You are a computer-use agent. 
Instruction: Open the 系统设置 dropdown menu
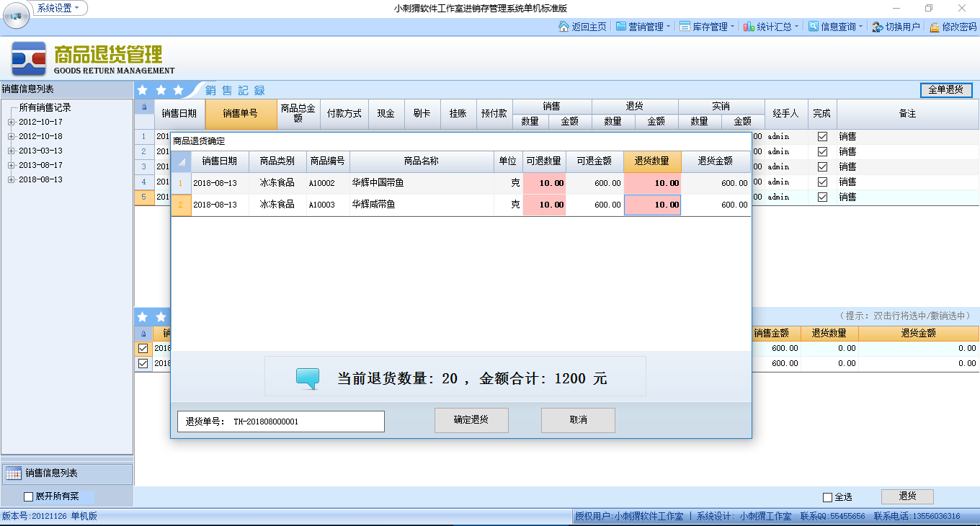pyautogui.click(x=59, y=8)
